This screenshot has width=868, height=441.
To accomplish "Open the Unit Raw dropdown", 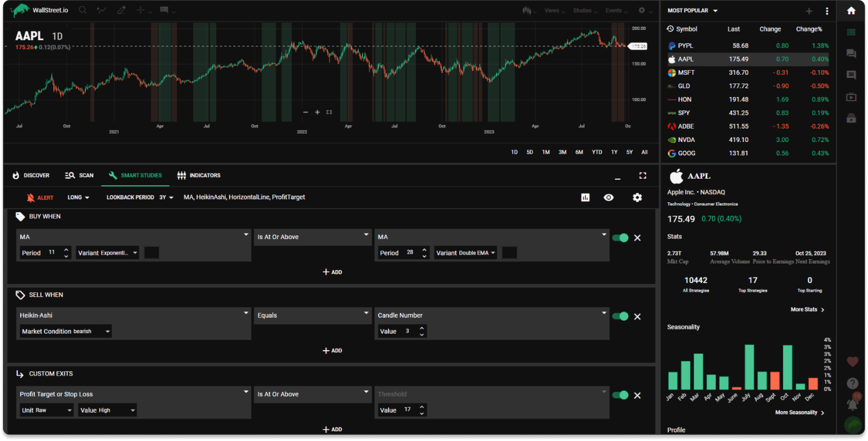I will pyautogui.click(x=46, y=410).
